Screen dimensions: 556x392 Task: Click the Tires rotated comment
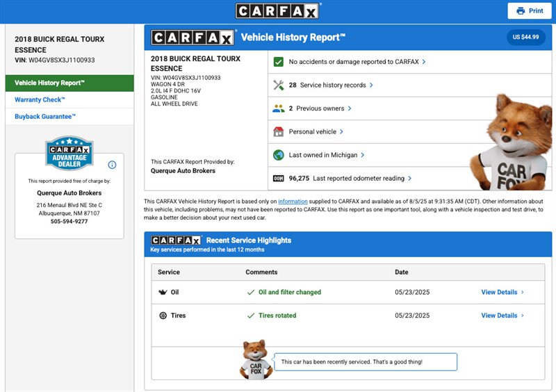[x=277, y=316]
